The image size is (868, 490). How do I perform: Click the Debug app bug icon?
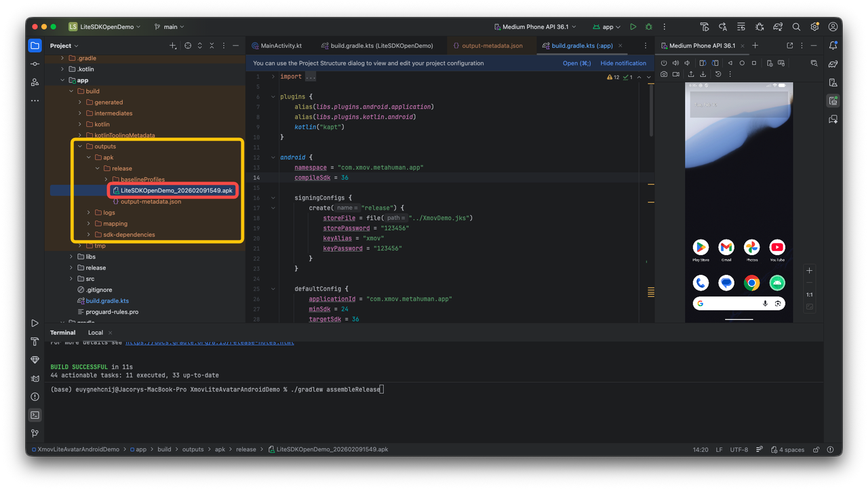click(x=649, y=27)
